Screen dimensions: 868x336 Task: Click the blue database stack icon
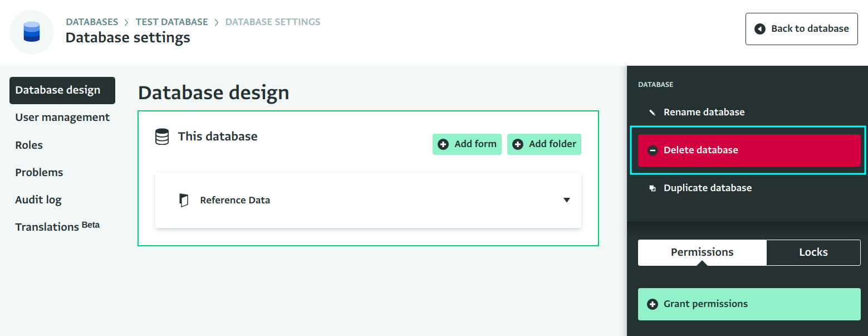(32, 32)
